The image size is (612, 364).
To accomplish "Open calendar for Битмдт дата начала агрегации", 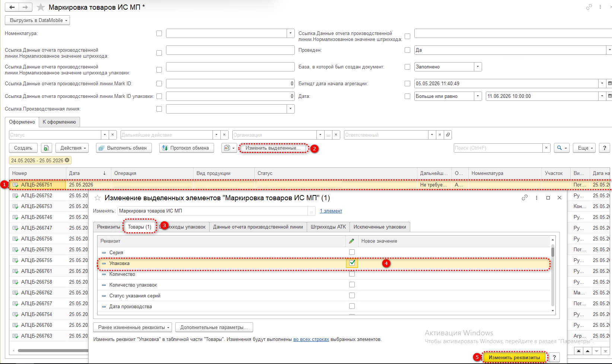I will click(609, 83).
